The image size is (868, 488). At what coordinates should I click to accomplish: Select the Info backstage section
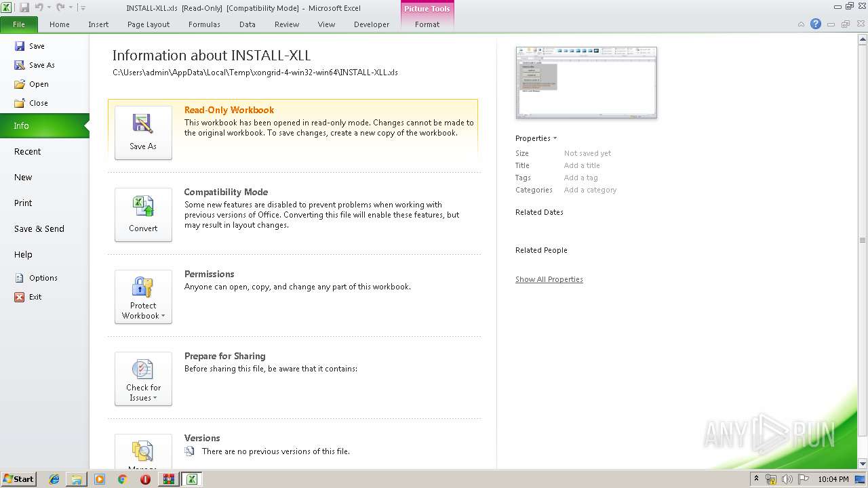(x=44, y=125)
